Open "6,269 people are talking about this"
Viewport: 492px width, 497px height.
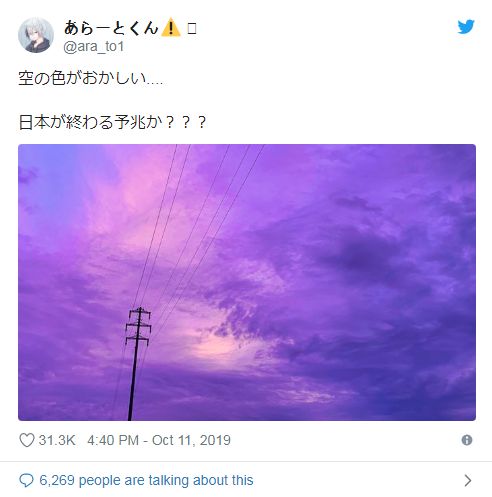[x=146, y=480]
